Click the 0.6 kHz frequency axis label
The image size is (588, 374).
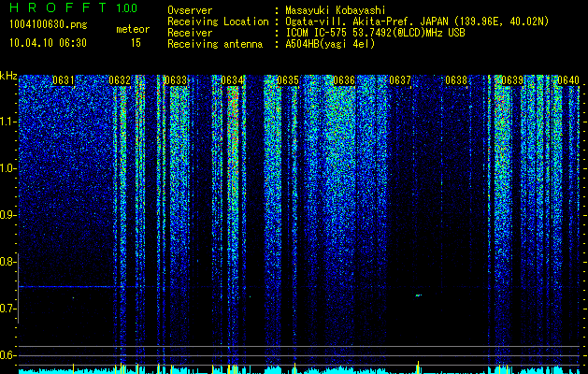[7, 355]
